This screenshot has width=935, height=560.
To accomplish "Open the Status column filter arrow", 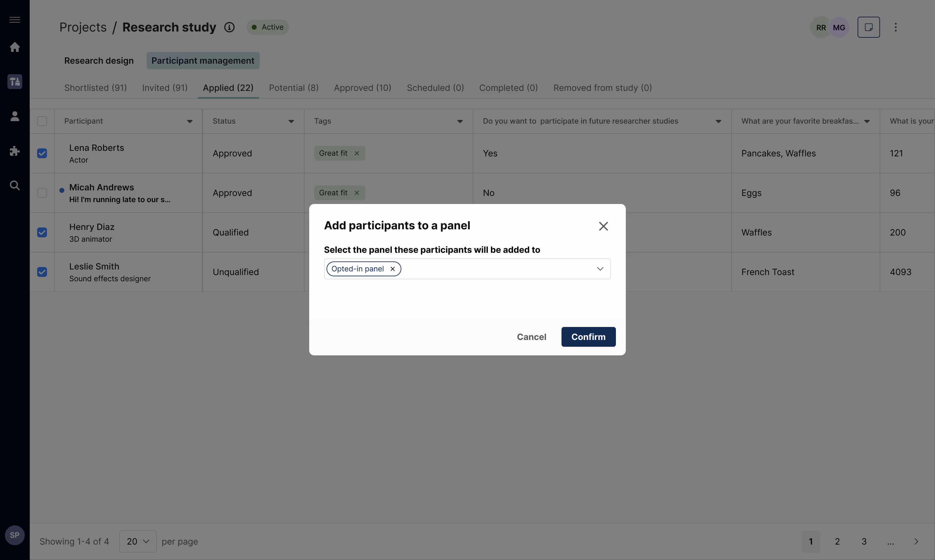I will 291,121.
